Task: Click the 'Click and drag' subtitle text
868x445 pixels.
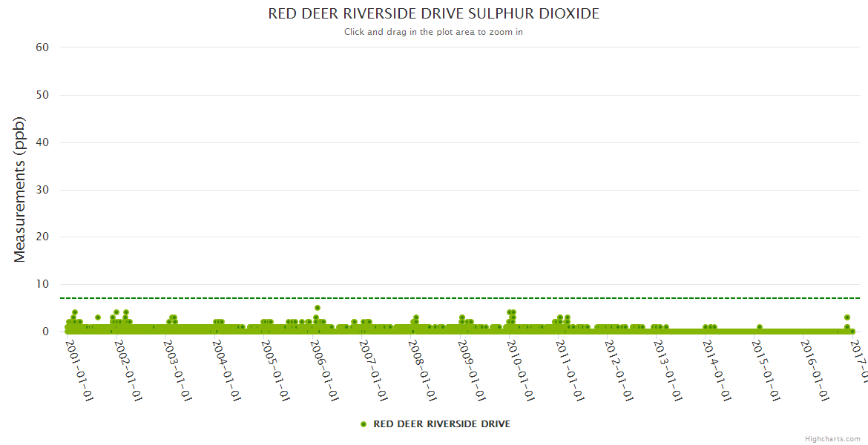Action: 433,32
